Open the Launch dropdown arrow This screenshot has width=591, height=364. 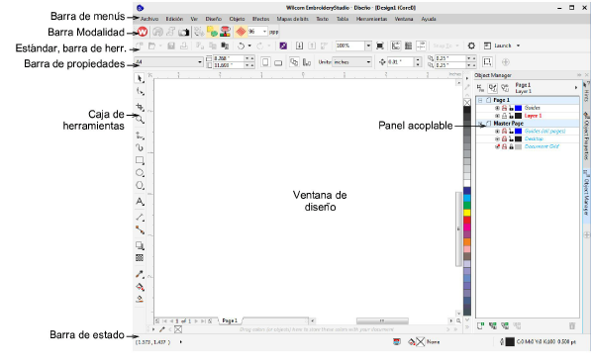[x=519, y=45]
